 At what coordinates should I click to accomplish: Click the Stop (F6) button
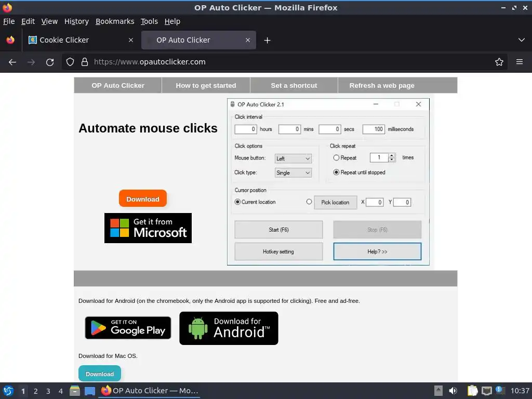coord(377,230)
